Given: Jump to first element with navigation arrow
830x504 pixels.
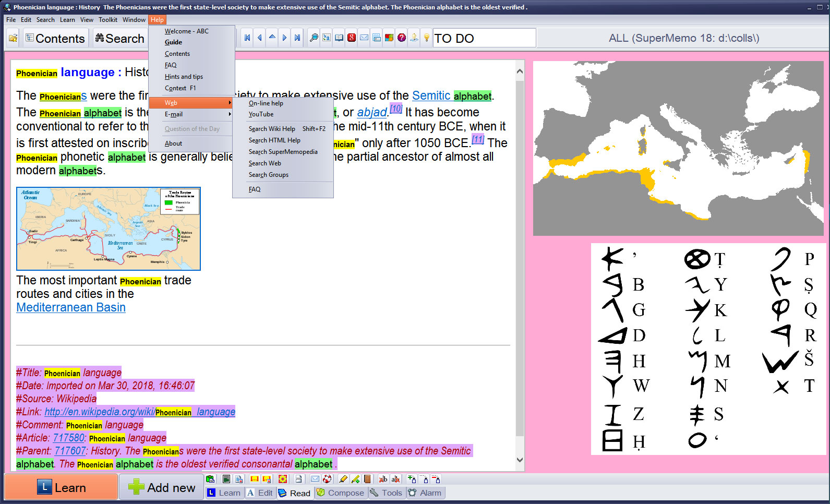Looking at the screenshot, I should pyautogui.click(x=247, y=38).
